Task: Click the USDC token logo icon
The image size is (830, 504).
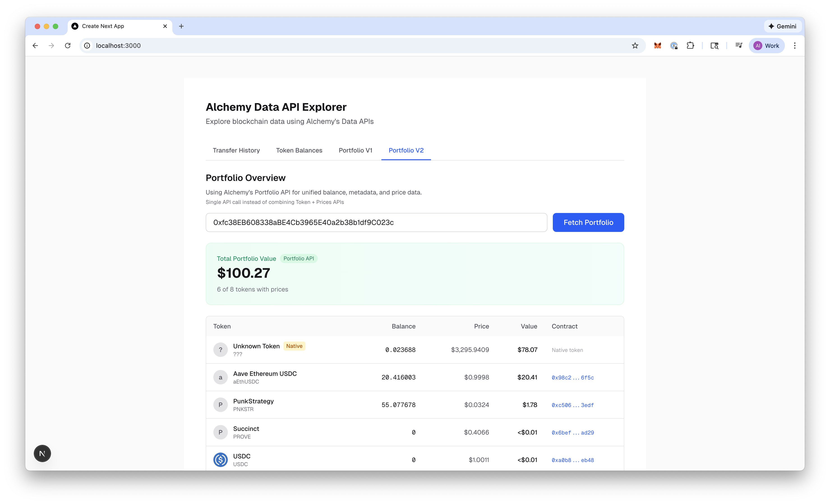Action: click(x=220, y=460)
